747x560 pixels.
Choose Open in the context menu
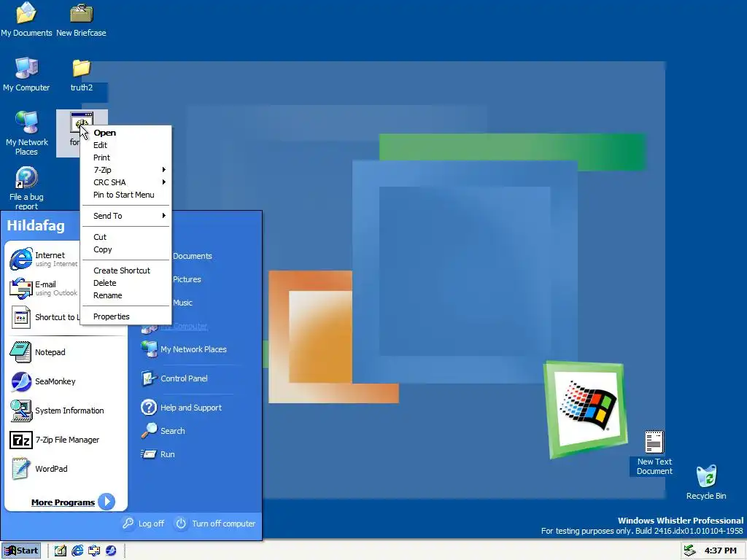(126, 133)
